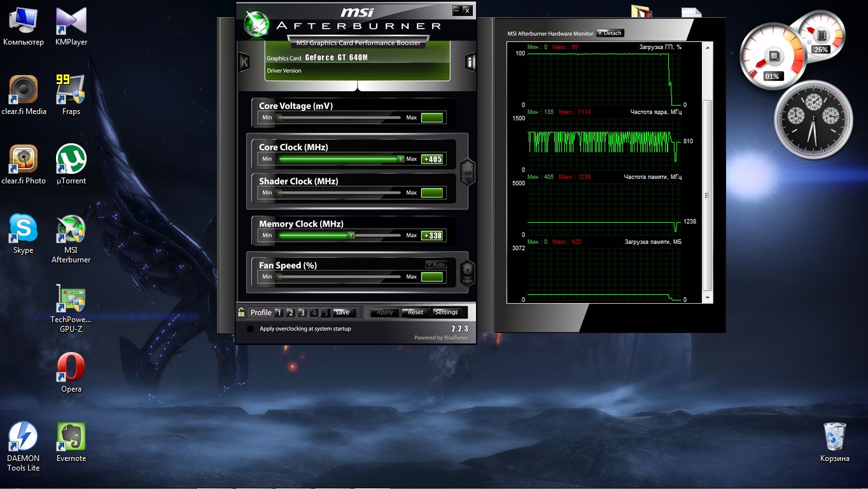
Task: Click the Afterburner green logo emblem
Action: [256, 24]
